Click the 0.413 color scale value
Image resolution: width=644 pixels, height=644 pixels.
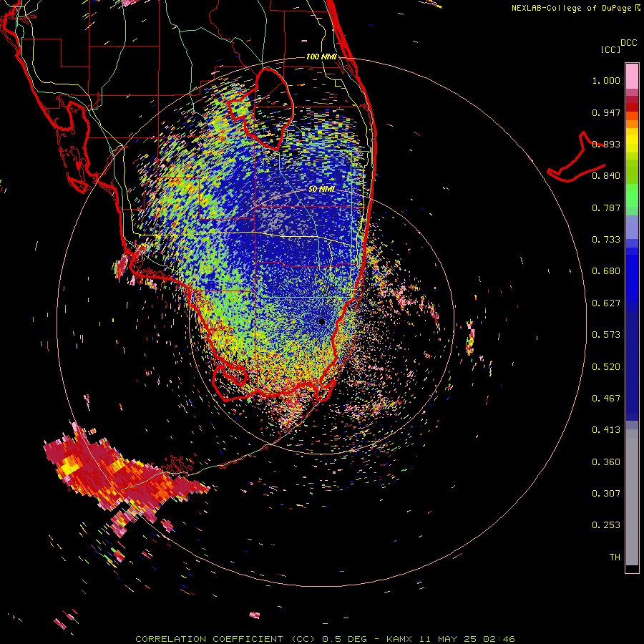click(x=606, y=430)
